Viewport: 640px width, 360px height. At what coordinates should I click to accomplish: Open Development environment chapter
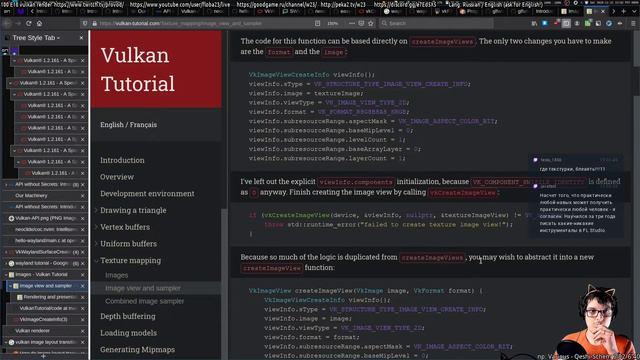point(147,193)
